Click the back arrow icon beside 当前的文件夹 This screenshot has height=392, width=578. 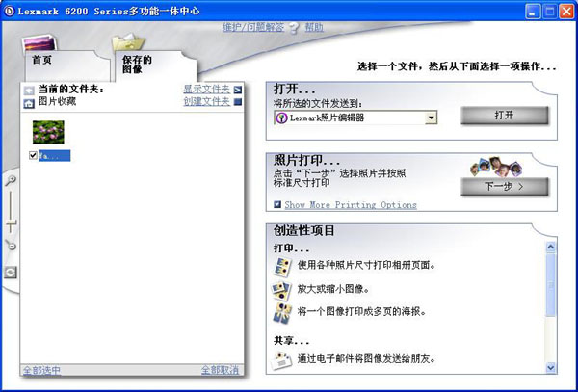point(29,91)
